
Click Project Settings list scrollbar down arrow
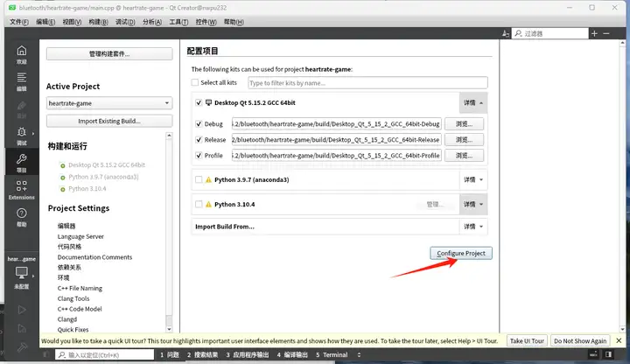(x=169, y=329)
